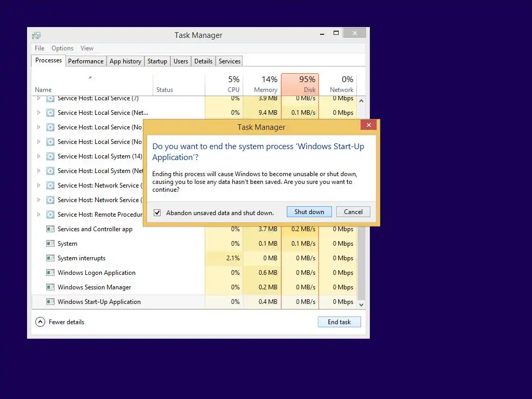
Task: Sort by the Network column header
Action: click(338, 85)
